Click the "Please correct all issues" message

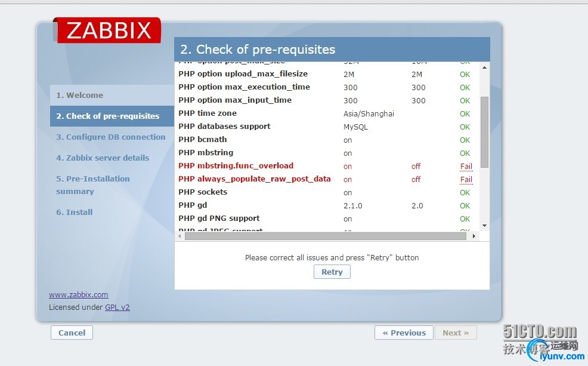point(332,257)
